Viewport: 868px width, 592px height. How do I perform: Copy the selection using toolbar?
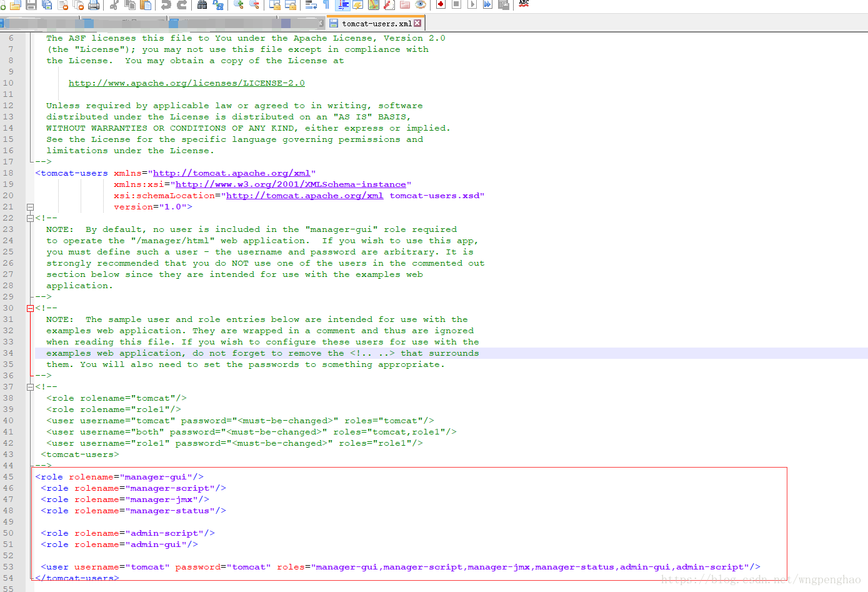tap(130, 5)
